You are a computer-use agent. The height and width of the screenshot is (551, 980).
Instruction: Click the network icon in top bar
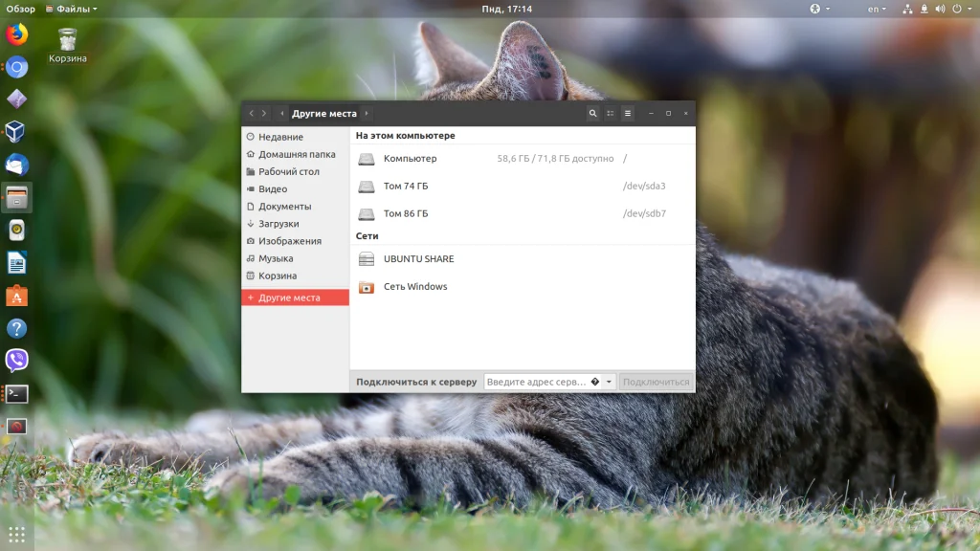pyautogui.click(x=907, y=9)
